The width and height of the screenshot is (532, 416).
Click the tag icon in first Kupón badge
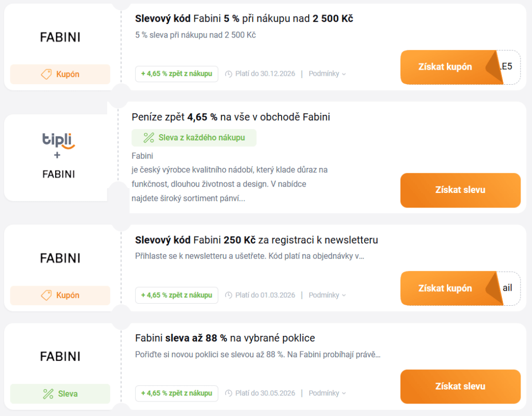click(x=46, y=74)
